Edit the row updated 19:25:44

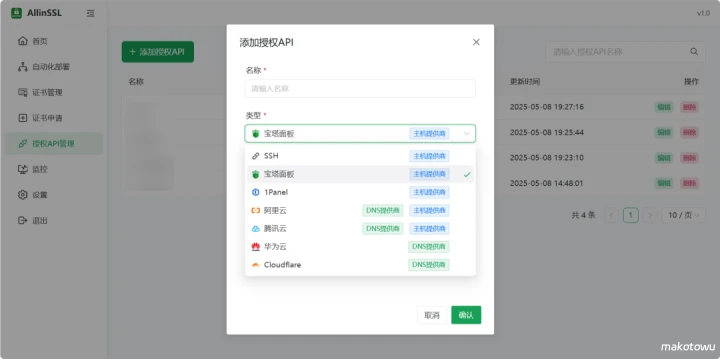tap(664, 132)
